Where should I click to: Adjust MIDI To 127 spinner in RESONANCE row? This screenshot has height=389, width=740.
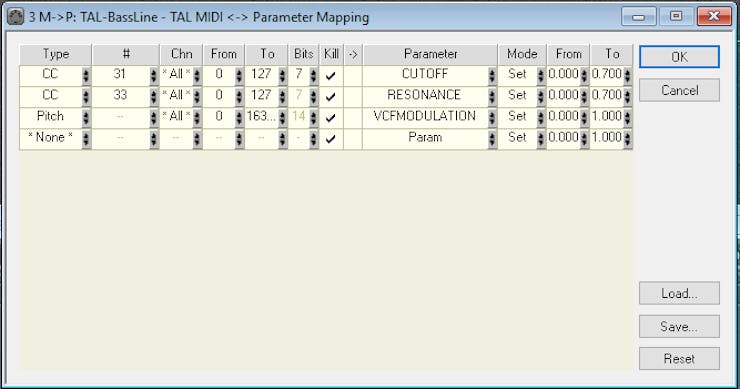282,97
